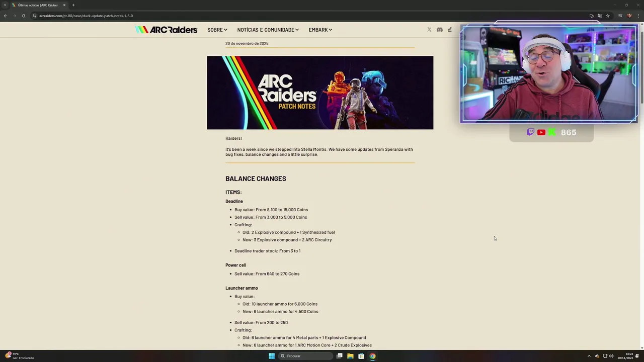The width and height of the screenshot is (644, 362).
Task: Open the Task View icon on the taskbar
Action: tap(340, 356)
